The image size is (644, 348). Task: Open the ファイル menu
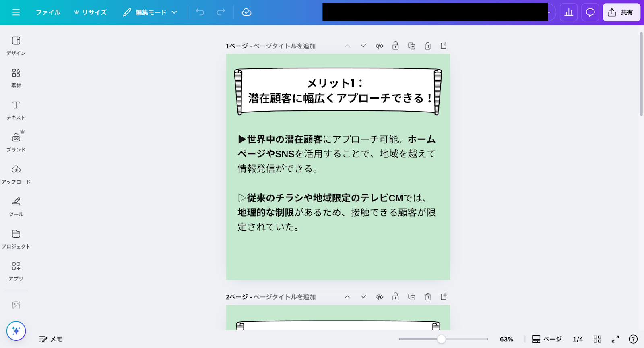pyautogui.click(x=48, y=12)
